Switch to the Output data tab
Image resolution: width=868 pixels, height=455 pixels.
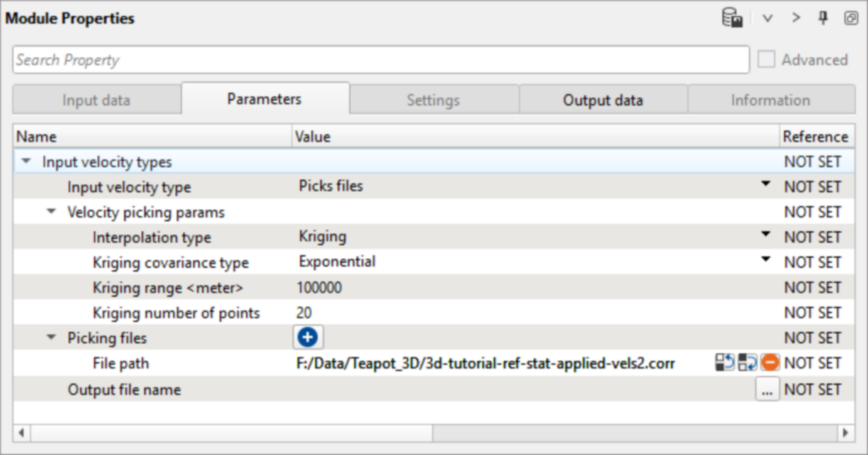(602, 100)
